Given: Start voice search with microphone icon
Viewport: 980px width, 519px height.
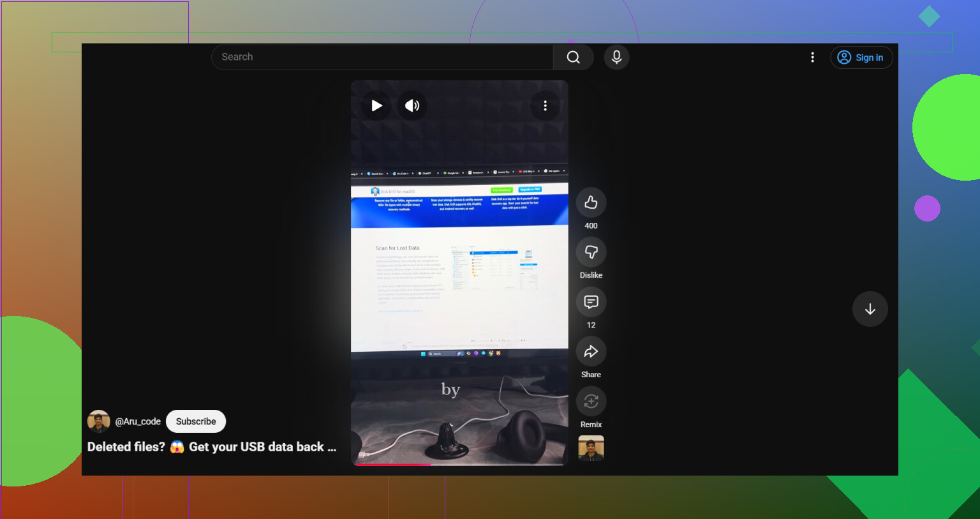Looking at the screenshot, I should click(x=616, y=57).
